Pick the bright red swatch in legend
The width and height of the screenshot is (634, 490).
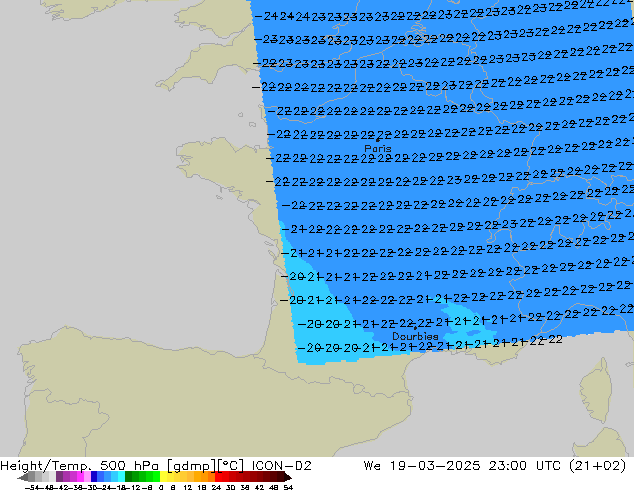[x=224, y=477]
